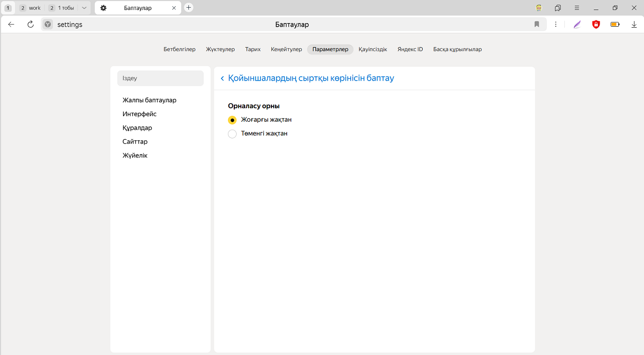The height and width of the screenshot is (355, 644).
Task: Click the red shield protection icon
Action: point(596,24)
